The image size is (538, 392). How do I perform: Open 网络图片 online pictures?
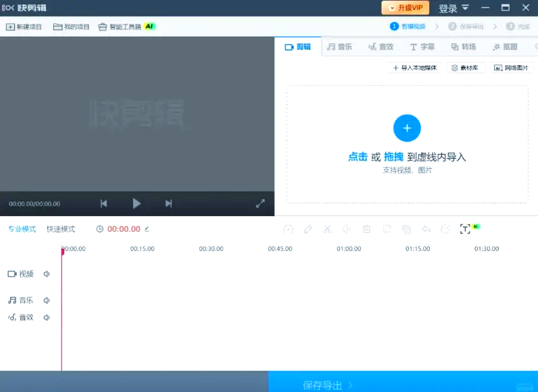[x=511, y=68]
